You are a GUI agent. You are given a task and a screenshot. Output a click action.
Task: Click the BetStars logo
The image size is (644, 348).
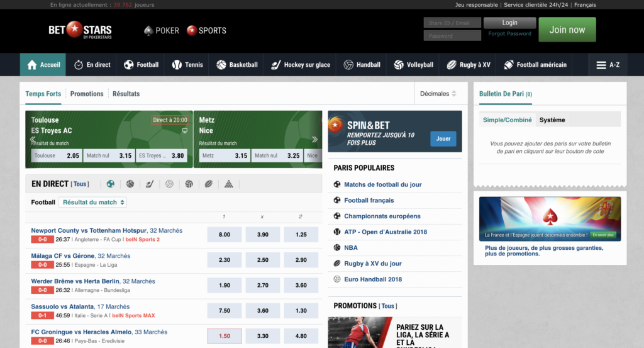(80, 30)
